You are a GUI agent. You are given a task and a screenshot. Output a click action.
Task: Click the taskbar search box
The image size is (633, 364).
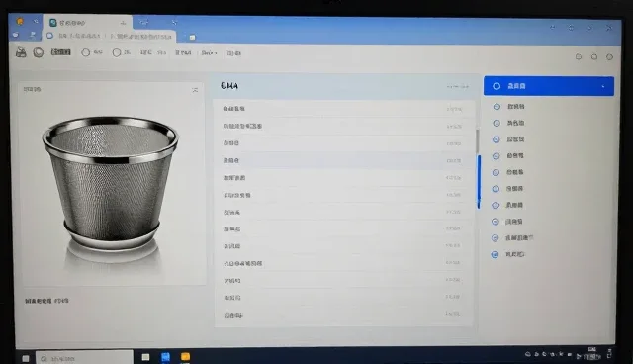coord(84,358)
